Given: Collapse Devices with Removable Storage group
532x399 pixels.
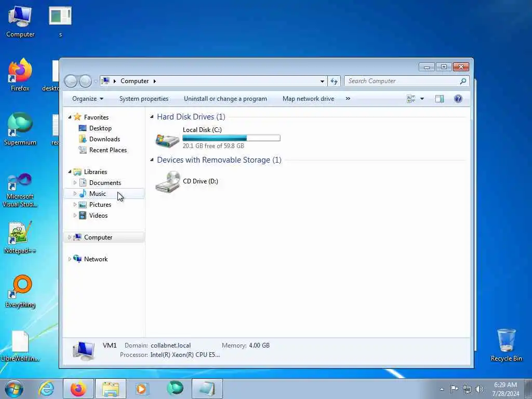Looking at the screenshot, I should pyautogui.click(x=152, y=160).
